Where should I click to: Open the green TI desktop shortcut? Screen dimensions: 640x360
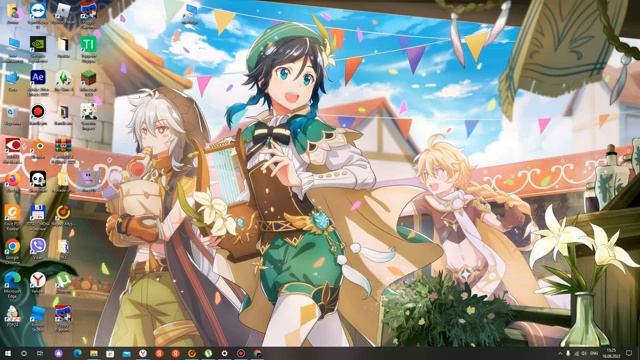tap(88, 44)
